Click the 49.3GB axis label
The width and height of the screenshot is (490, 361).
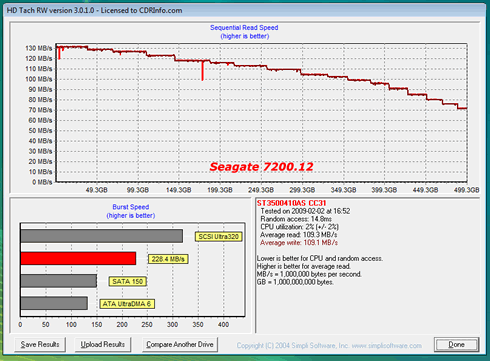tap(96, 190)
